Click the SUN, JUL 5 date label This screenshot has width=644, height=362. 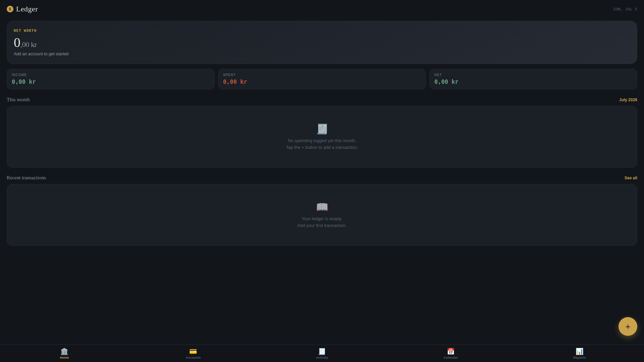pyautogui.click(x=625, y=9)
